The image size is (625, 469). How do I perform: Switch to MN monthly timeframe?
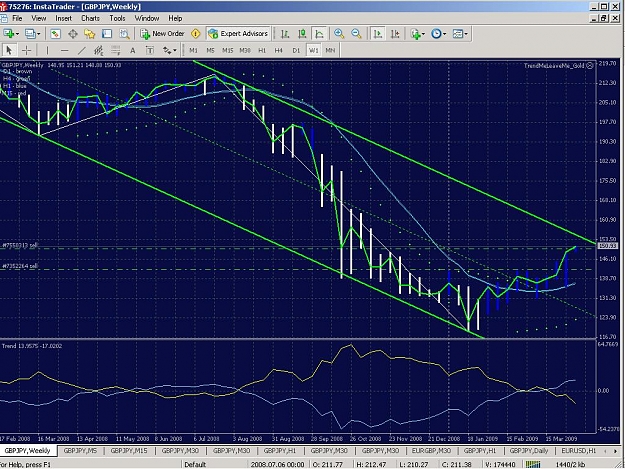(x=330, y=50)
